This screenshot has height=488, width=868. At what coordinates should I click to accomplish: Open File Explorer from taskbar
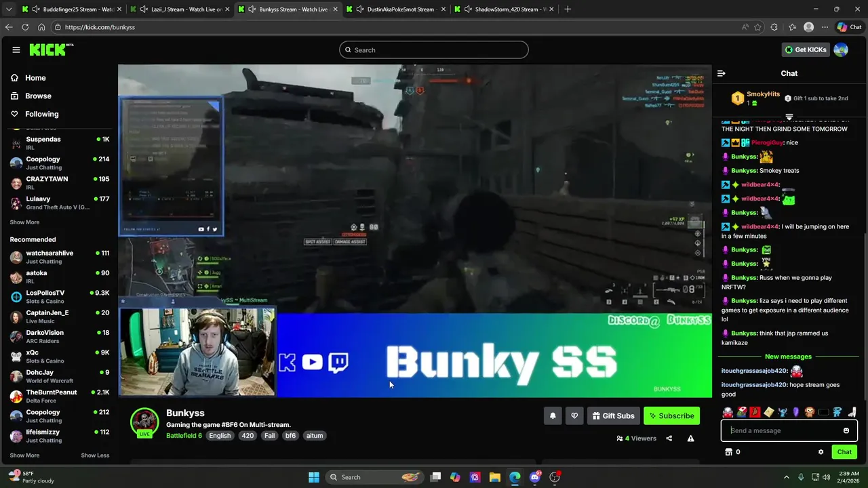point(495,477)
